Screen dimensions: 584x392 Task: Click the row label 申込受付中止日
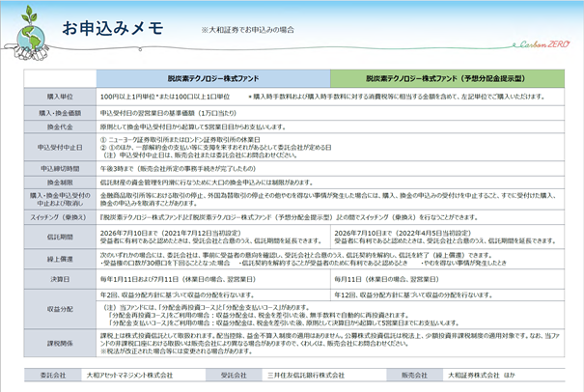tap(60, 148)
